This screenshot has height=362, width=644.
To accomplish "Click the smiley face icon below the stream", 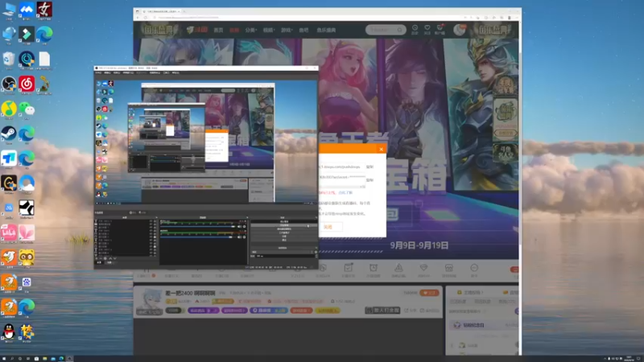I will tap(474, 269).
